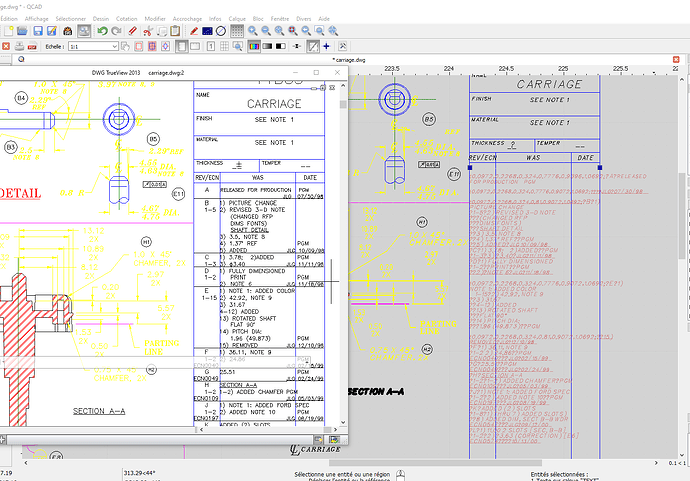Click the viewport close X in TrueView drawing
Screen dimensions: 690x481
pyautogui.click(x=332, y=88)
